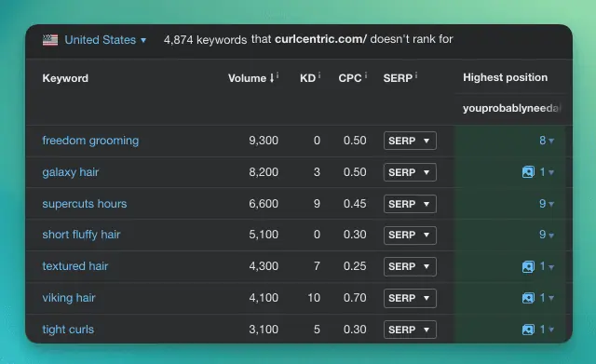Click KD value 5 for tight curls
The image size is (596, 364).
click(x=317, y=330)
